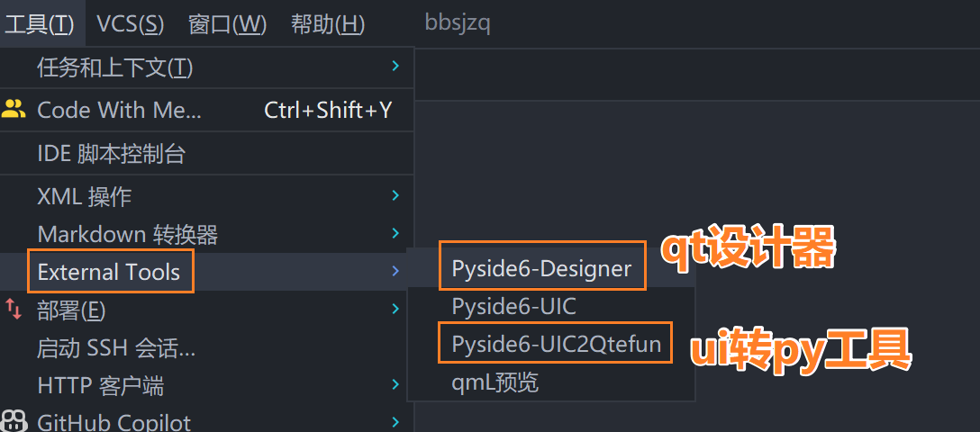980x432 pixels.
Task: Expand the XML 操作 submenu arrow
Action: click(x=395, y=194)
